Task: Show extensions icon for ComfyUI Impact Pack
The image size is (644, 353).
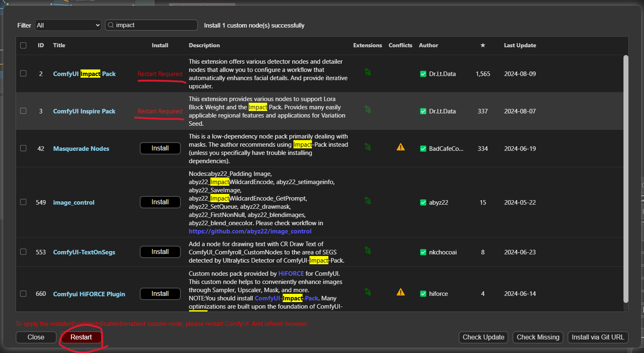Action: click(x=368, y=72)
